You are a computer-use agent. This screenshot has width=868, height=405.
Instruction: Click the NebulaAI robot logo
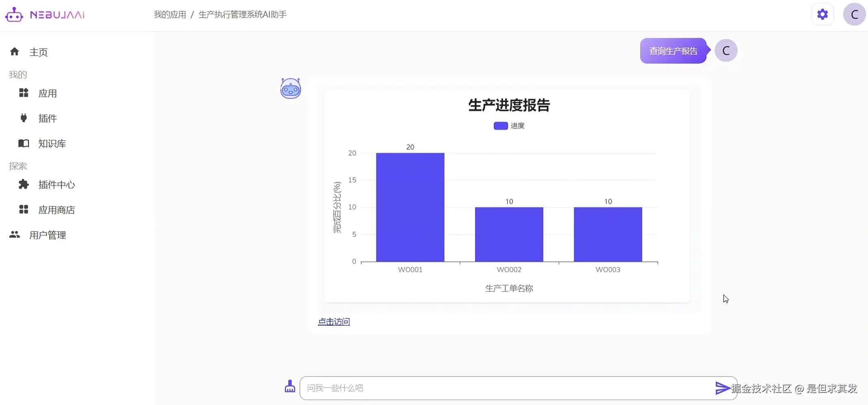pos(14,14)
